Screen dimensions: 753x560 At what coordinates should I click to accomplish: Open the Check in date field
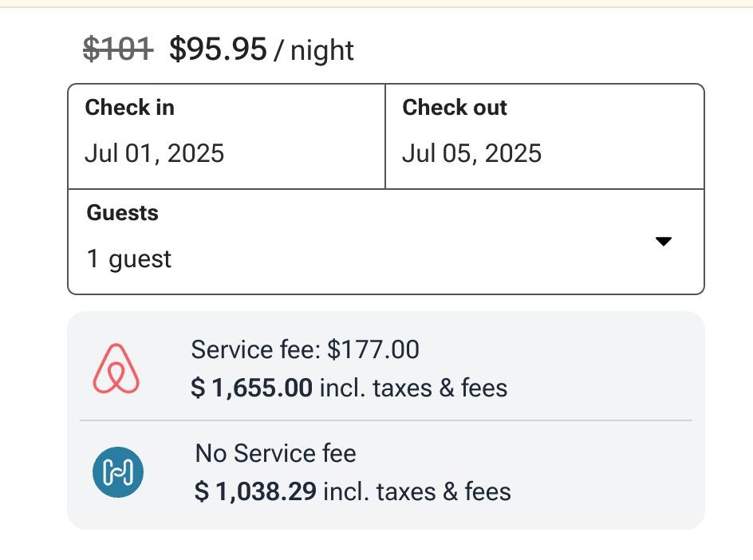pos(226,136)
